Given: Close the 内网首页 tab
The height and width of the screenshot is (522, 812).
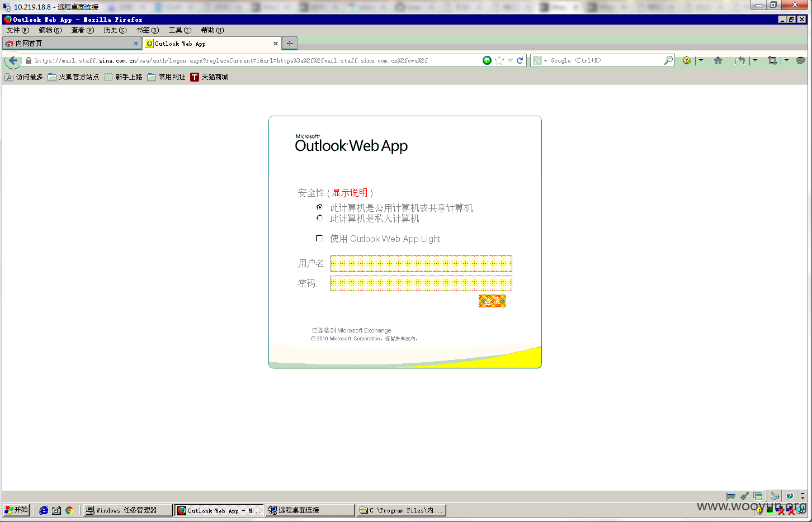Looking at the screenshot, I should point(135,44).
